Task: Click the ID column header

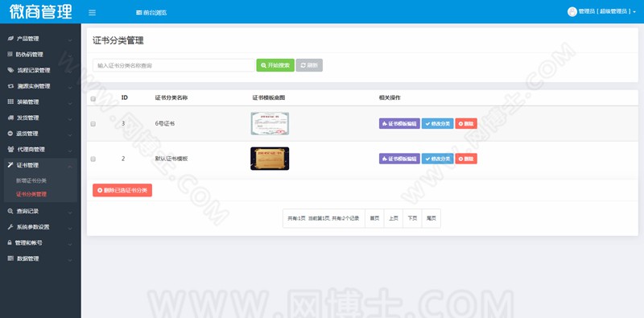Action: coord(125,97)
